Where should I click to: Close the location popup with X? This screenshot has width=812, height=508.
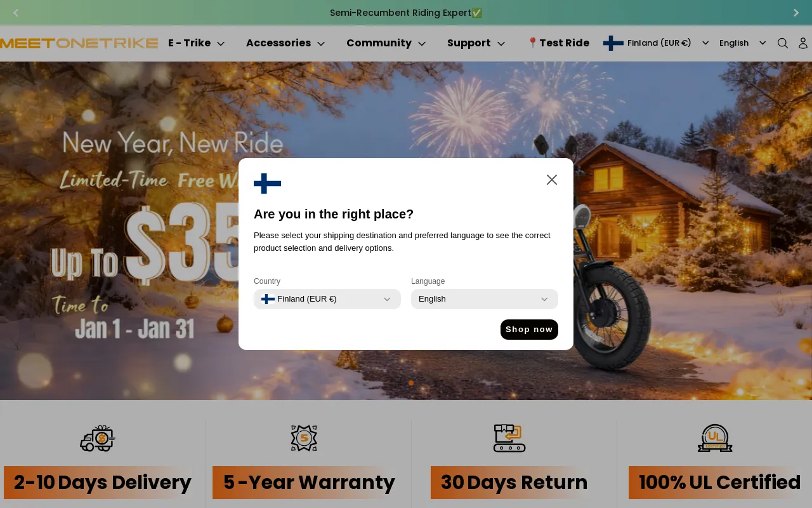(552, 180)
